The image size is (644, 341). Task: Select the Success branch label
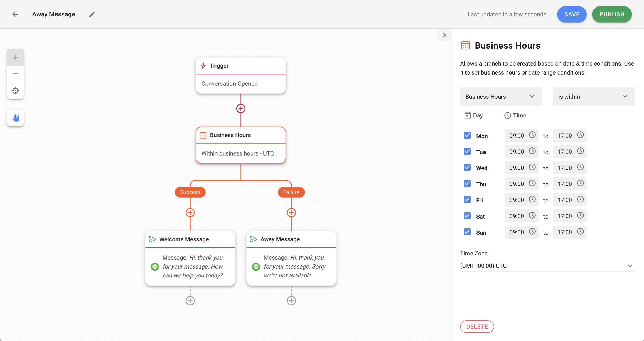point(190,192)
